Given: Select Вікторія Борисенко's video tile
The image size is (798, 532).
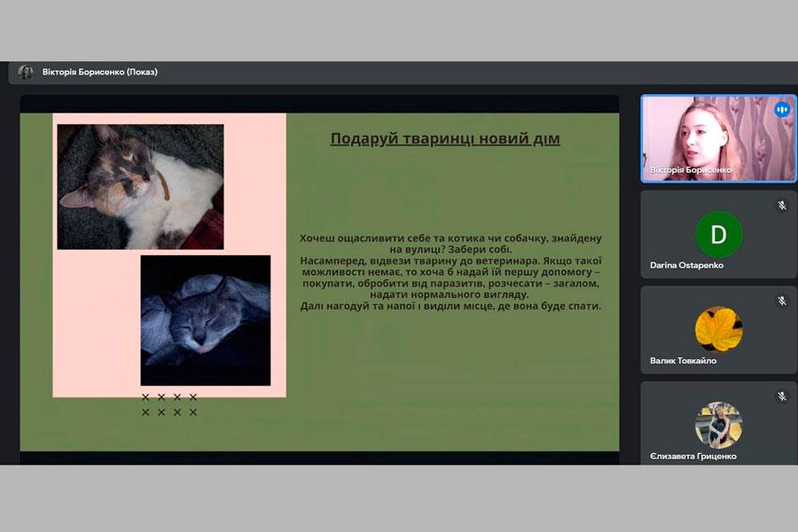Looking at the screenshot, I should click(x=706, y=137).
